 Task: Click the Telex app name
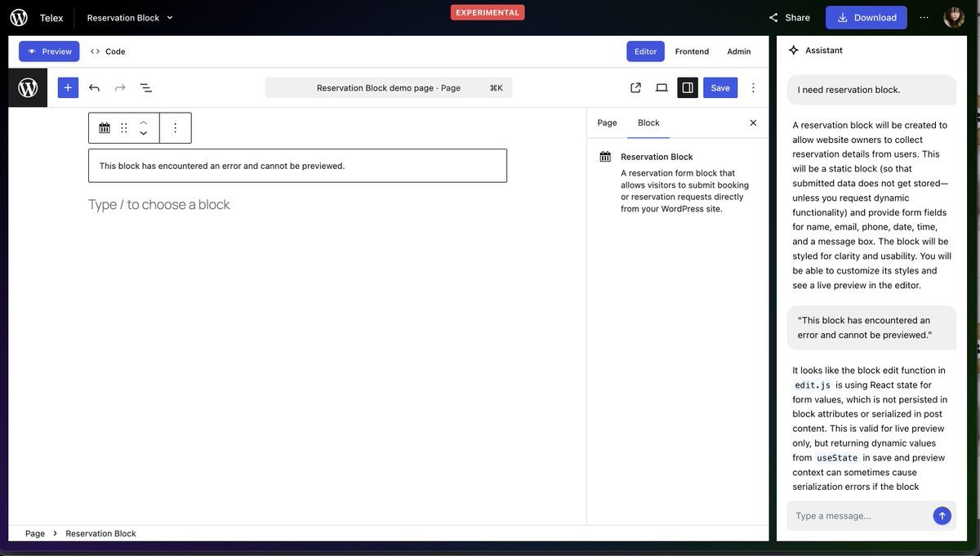51,17
